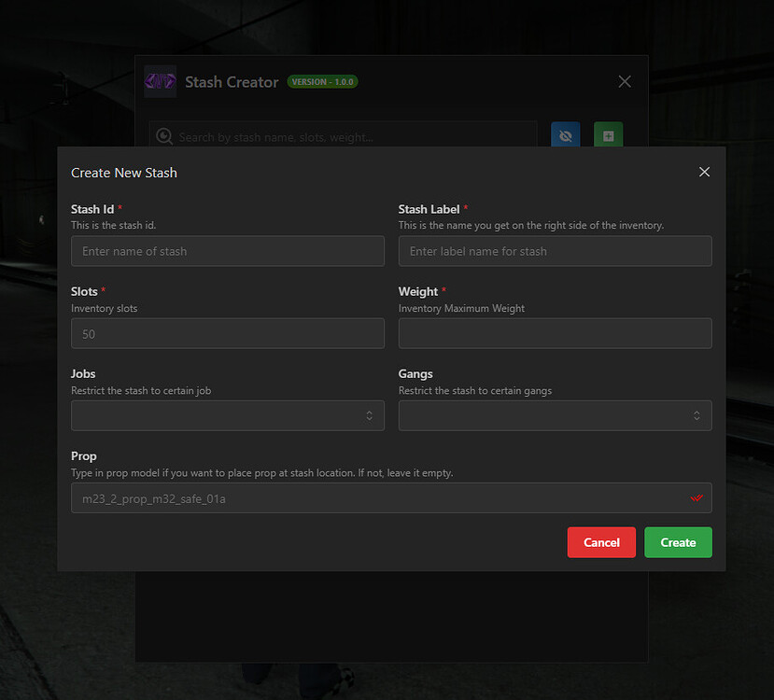The image size is (774, 700).
Task: Click the search magnifier icon
Action: click(163, 136)
